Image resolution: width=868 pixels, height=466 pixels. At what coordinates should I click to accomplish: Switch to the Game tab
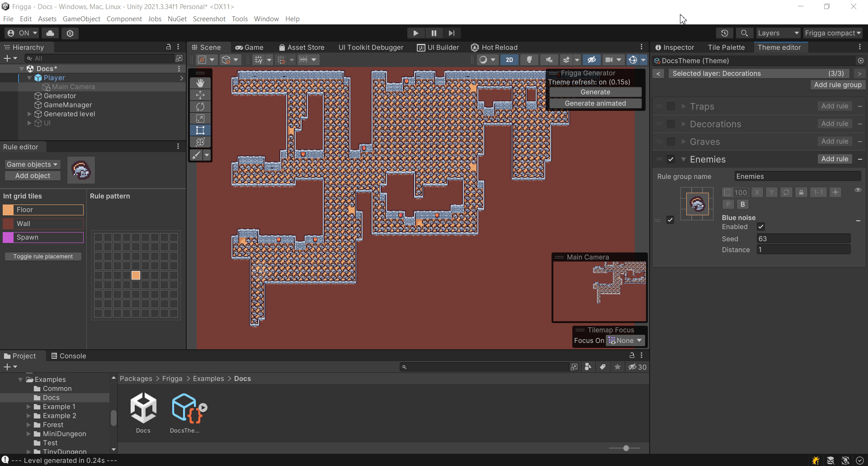coord(249,47)
